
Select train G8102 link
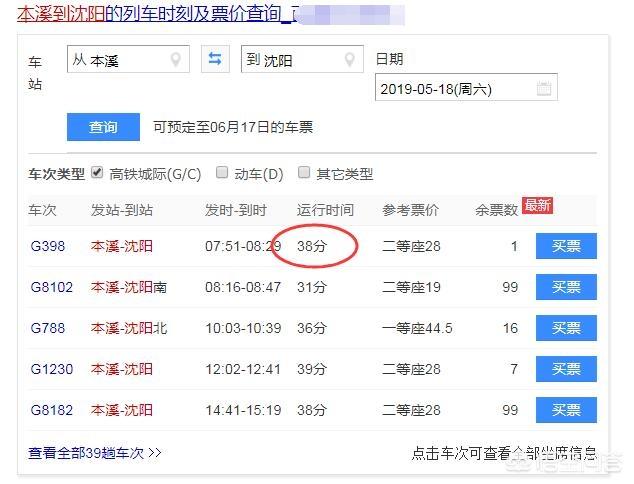(x=51, y=287)
